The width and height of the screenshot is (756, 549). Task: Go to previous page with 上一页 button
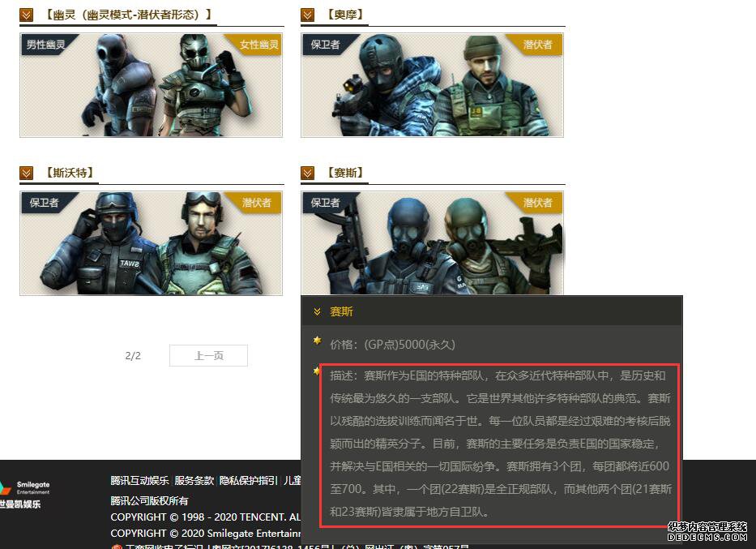pos(208,356)
